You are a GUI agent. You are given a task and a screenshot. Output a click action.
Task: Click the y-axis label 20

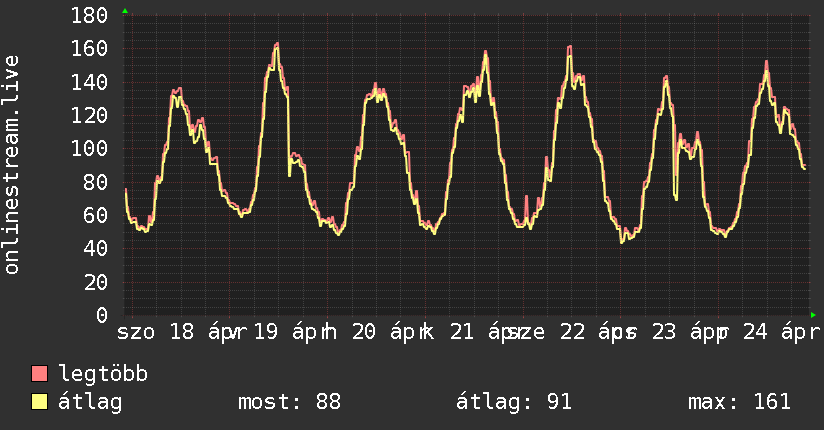(x=96, y=282)
